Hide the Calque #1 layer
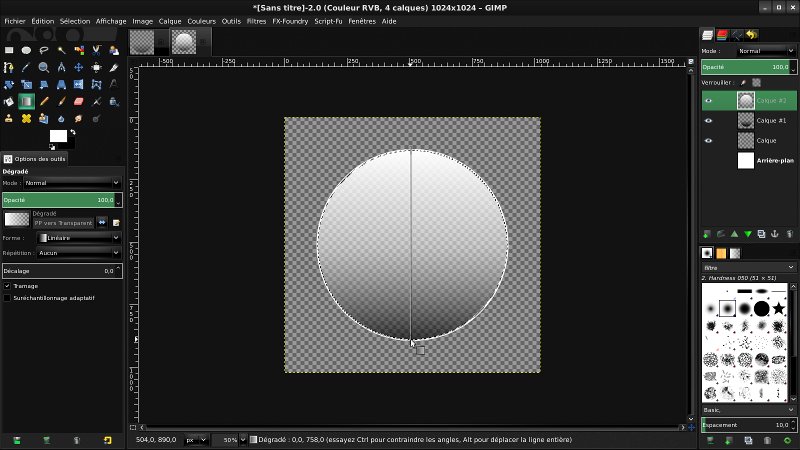800x450 pixels. pos(708,120)
